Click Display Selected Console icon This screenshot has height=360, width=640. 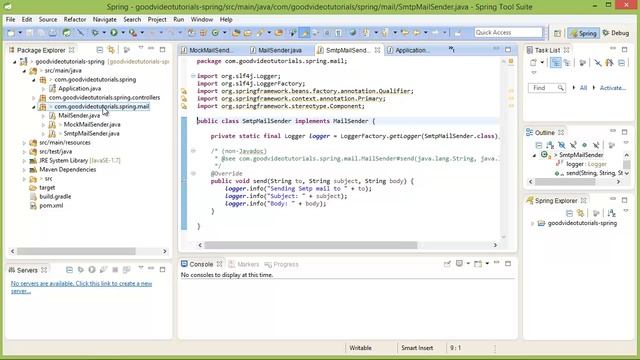pyautogui.click(x=459, y=264)
